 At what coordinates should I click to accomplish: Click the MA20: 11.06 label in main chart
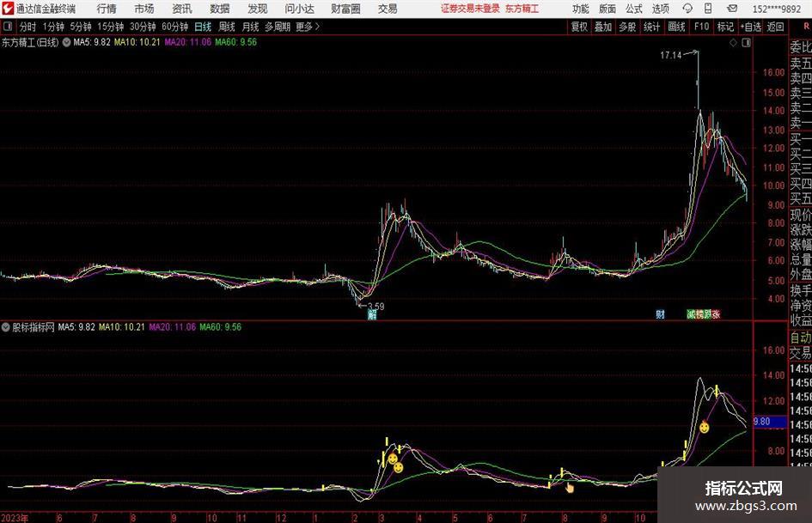coord(187,42)
